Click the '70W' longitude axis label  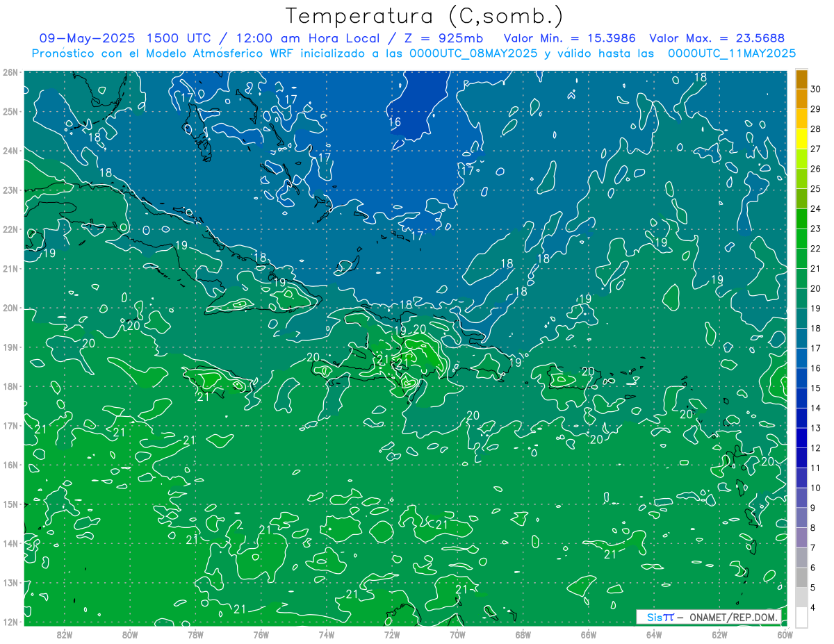coord(457,634)
